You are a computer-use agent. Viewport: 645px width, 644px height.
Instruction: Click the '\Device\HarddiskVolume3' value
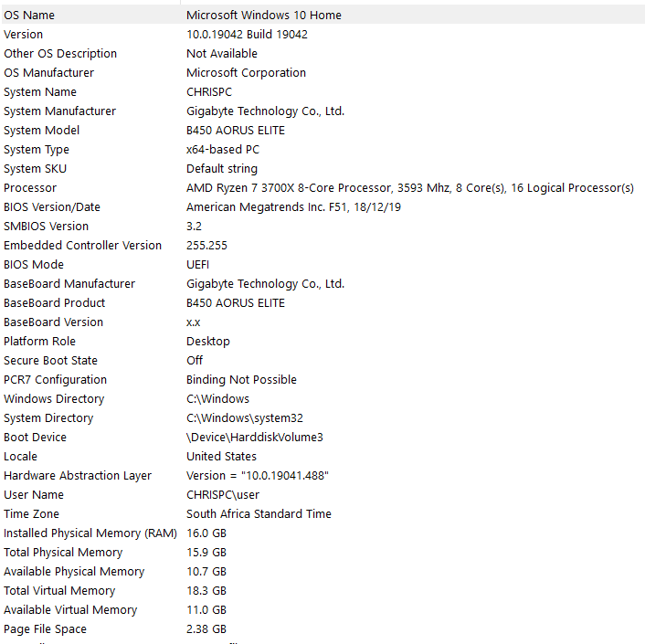pos(255,438)
